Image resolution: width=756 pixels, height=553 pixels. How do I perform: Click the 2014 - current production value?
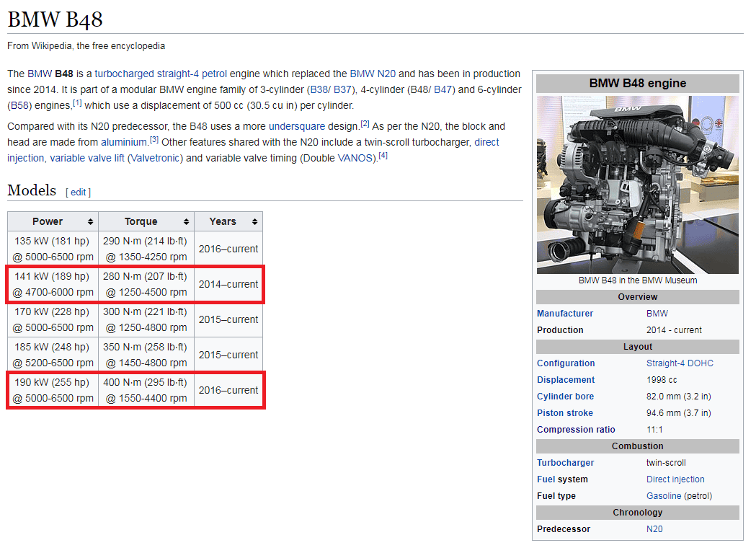[x=674, y=330]
